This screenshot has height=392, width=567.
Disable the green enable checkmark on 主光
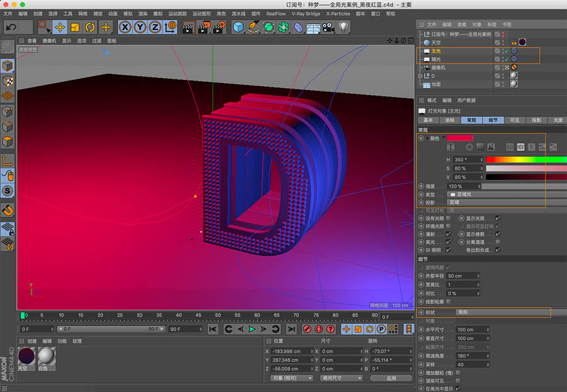[507, 50]
